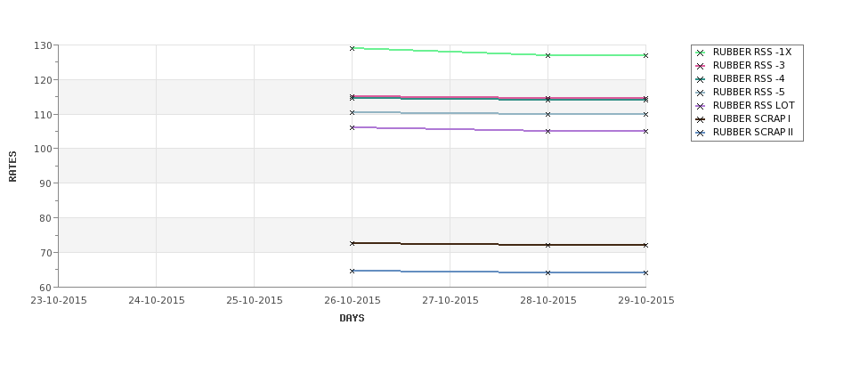The height and width of the screenshot is (382, 868).
Task: Click the RSS -1X point on 28-10-2015
Action: click(548, 55)
